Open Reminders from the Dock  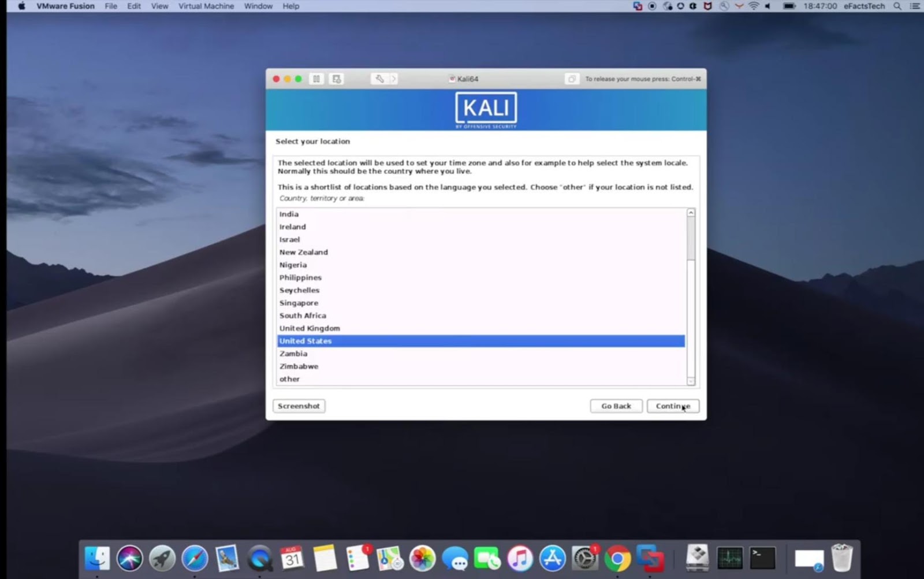coord(357,559)
